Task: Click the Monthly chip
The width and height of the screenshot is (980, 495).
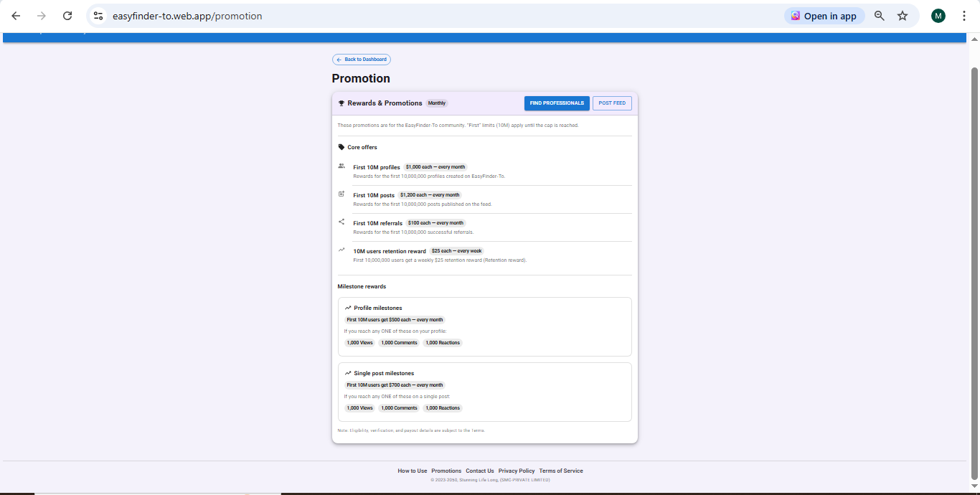Action: tap(437, 103)
